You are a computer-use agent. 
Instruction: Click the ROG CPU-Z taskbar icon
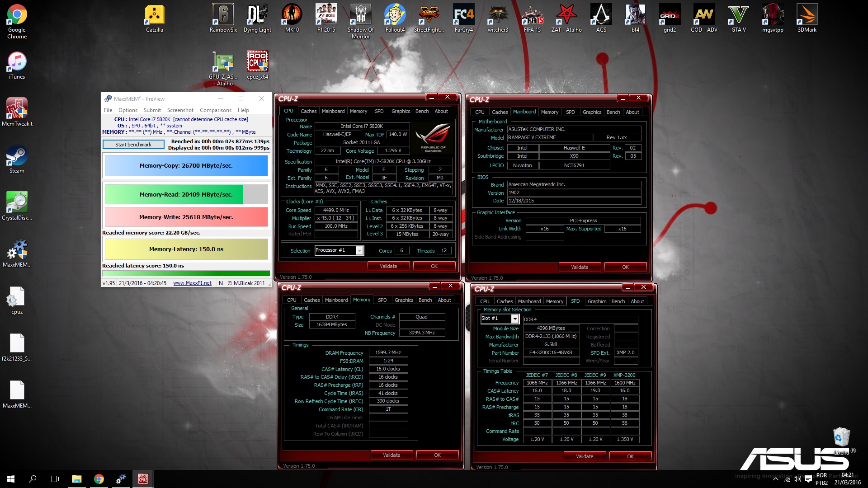[143, 479]
